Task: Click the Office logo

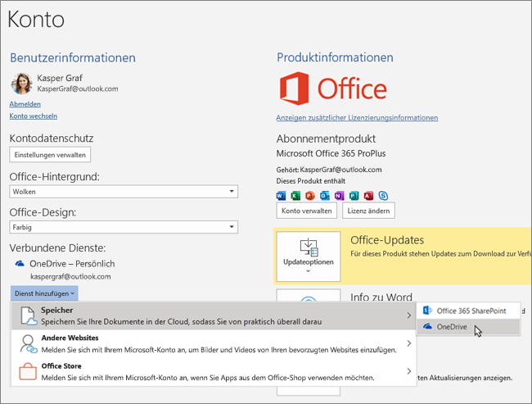Action: click(x=333, y=89)
